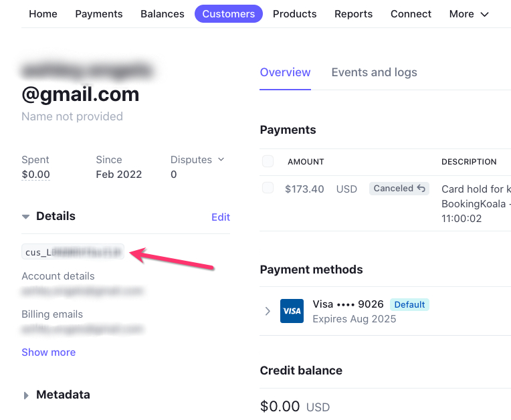Check the $173.40 payment row checkbox
511x420 pixels.
[268, 189]
